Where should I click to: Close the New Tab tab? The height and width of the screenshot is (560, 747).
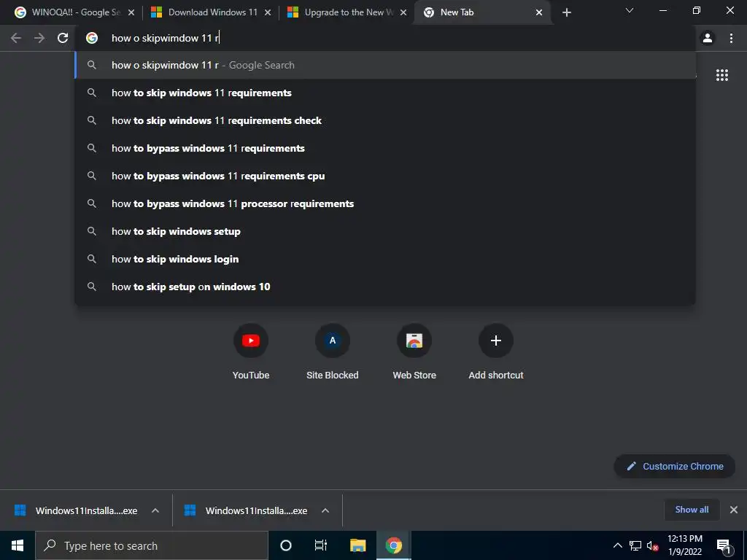[x=539, y=12]
